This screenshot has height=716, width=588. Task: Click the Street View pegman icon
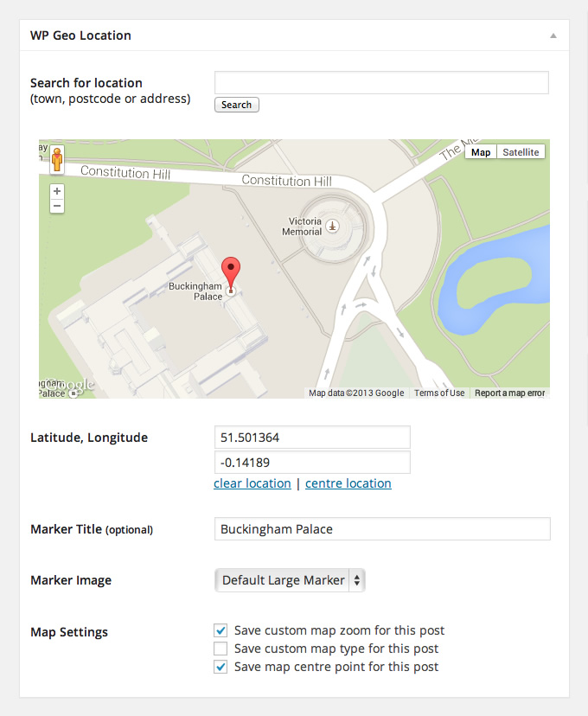[x=57, y=160]
